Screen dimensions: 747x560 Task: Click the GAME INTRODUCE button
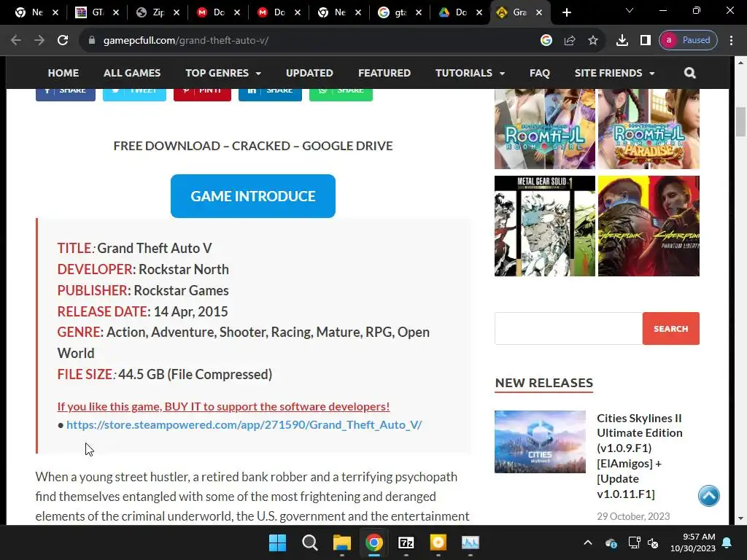tap(253, 196)
